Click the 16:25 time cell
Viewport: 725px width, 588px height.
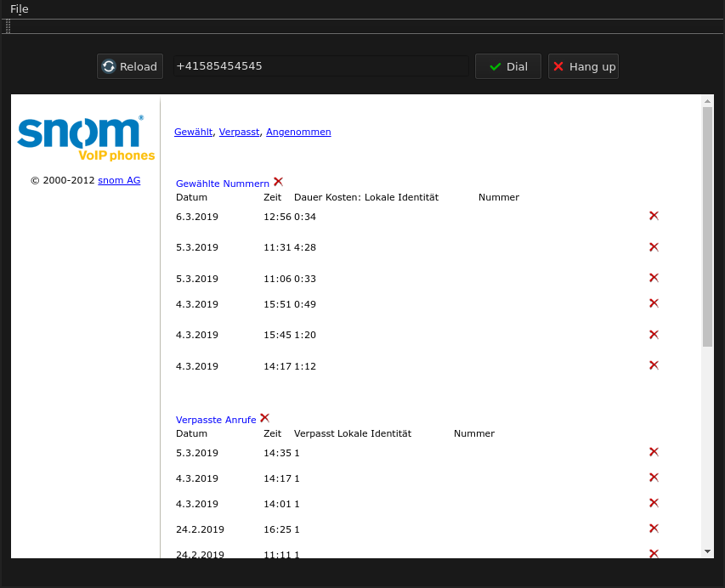click(277, 529)
